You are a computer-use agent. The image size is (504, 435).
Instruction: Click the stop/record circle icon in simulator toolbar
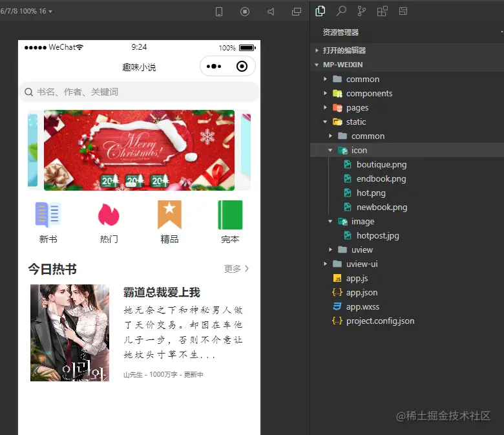[245, 12]
